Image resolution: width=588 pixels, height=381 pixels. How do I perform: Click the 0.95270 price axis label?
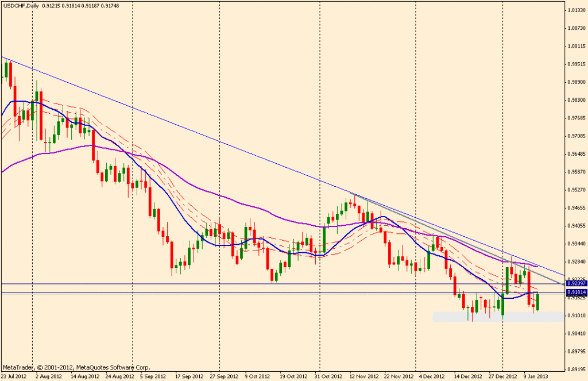coord(575,190)
